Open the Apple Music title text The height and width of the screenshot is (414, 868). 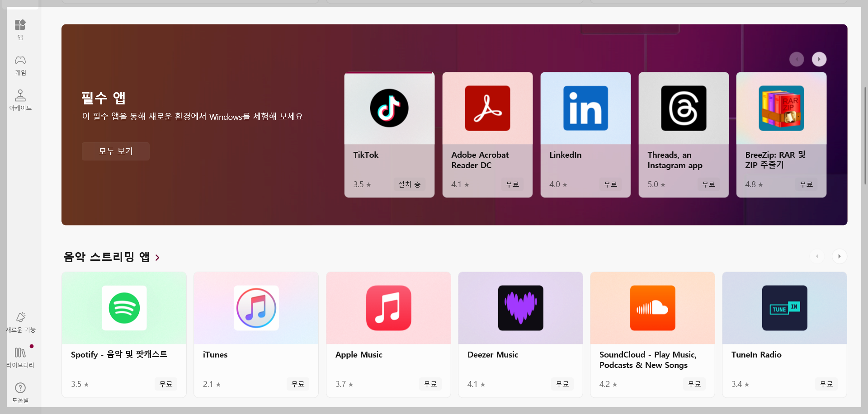coord(359,355)
